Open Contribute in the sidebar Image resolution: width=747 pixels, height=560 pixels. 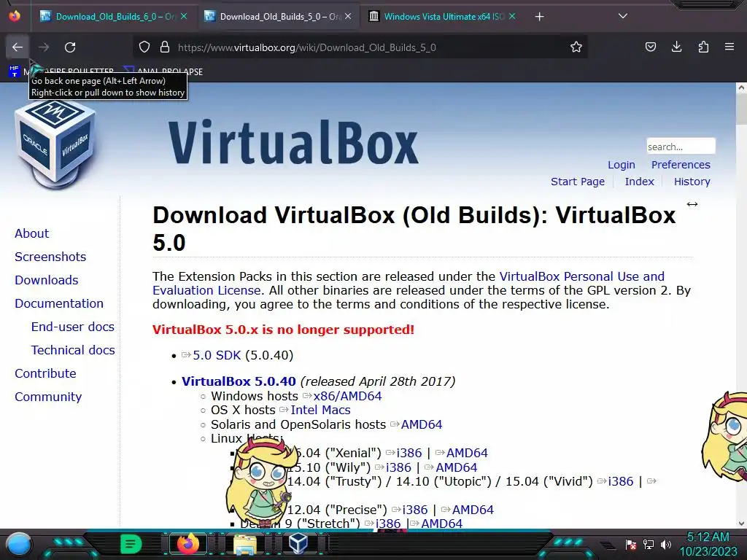[x=45, y=373]
